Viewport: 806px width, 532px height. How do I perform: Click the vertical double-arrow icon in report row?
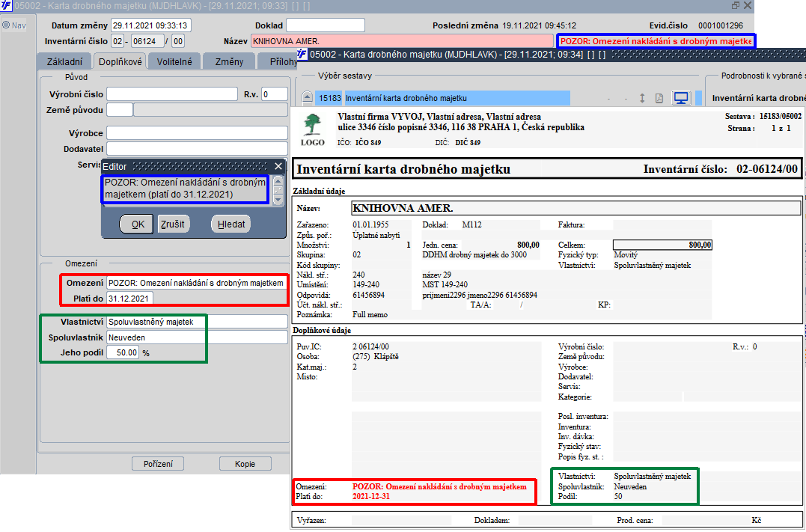[x=642, y=98]
